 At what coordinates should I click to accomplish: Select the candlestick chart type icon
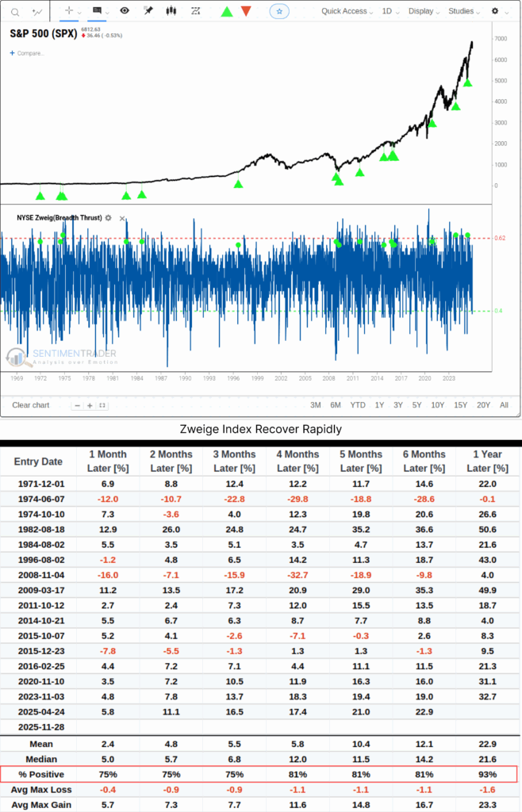point(170,11)
